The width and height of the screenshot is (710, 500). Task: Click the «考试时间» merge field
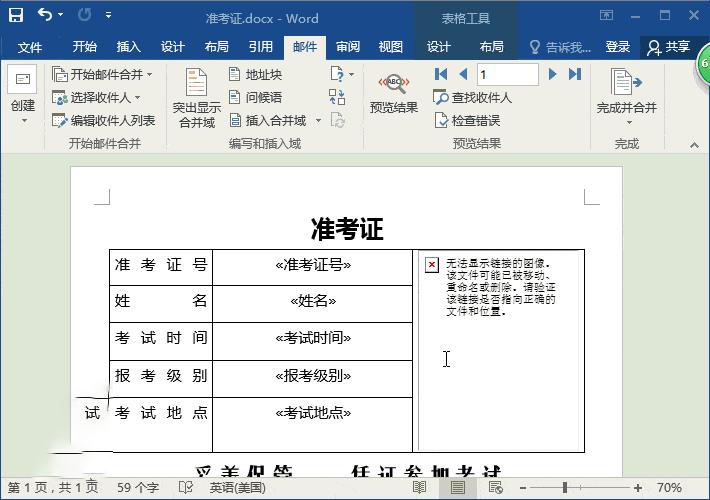313,337
